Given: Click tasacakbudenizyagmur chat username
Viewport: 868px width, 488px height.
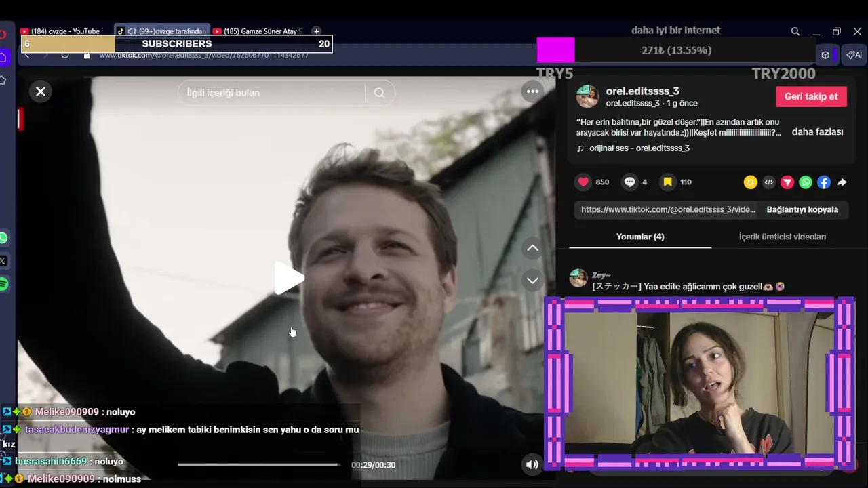Looking at the screenshot, I should coord(77,429).
